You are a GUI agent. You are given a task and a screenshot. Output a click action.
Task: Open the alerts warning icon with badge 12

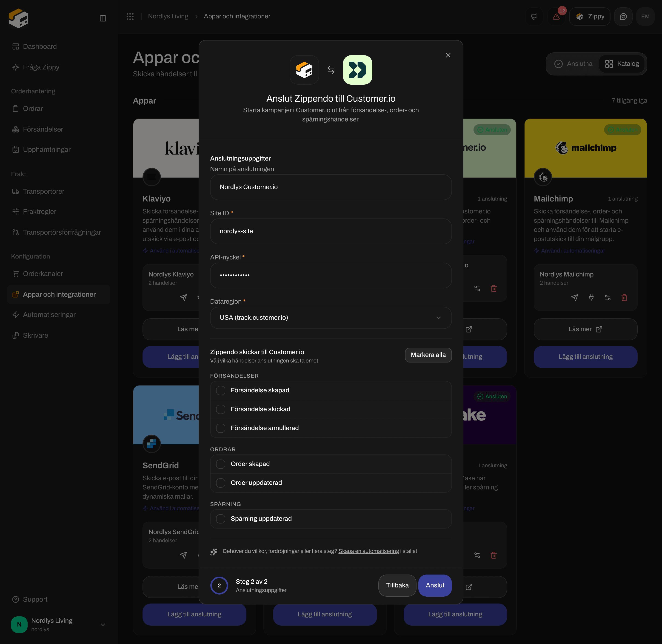(556, 17)
